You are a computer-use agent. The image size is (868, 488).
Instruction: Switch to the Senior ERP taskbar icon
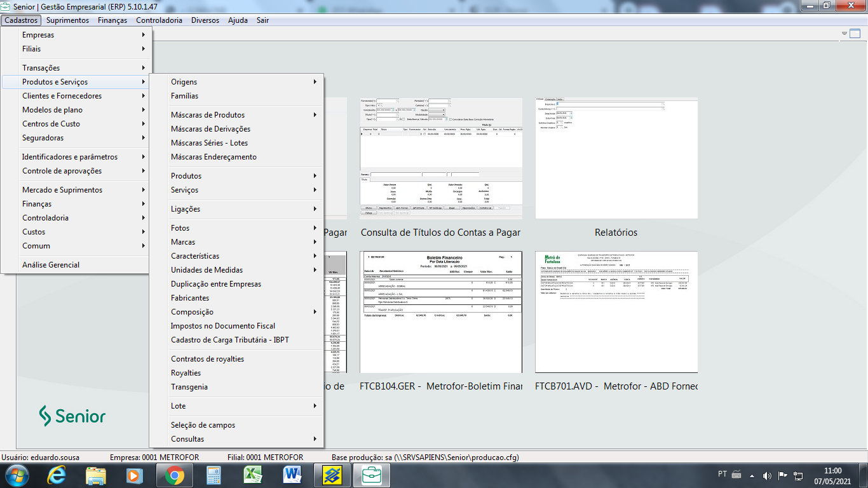coord(372,474)
